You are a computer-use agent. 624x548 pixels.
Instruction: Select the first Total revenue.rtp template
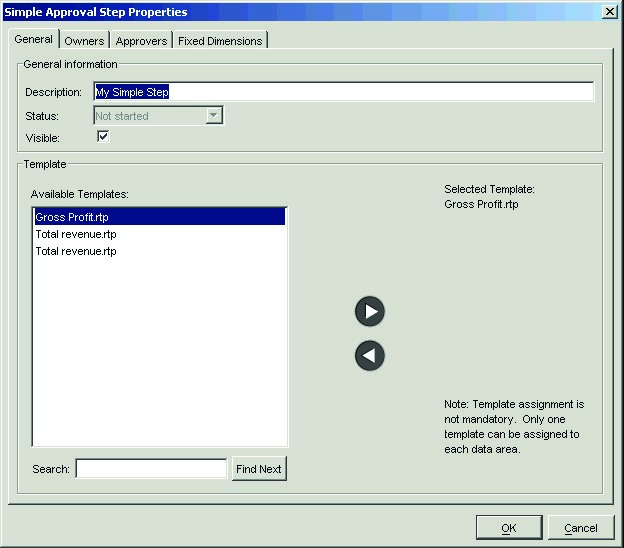click(x=76, y=234)
